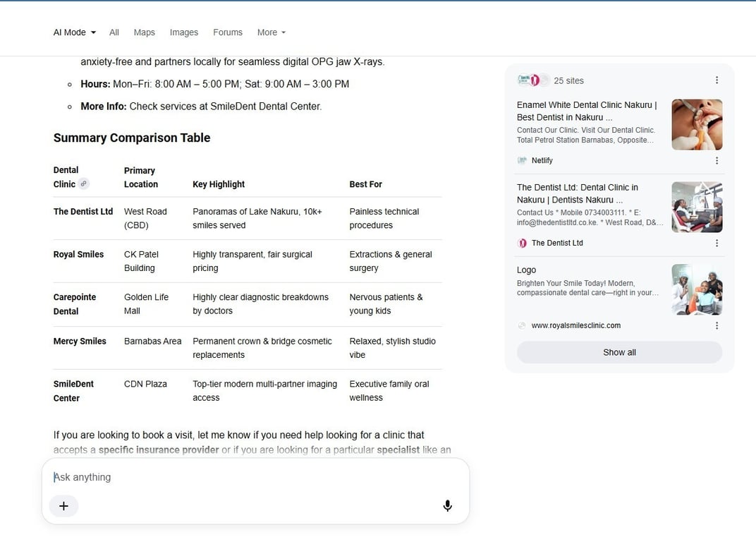The image size is (756, 542).
Task: Click the Golden Life Mall cell
Action: 146,304
